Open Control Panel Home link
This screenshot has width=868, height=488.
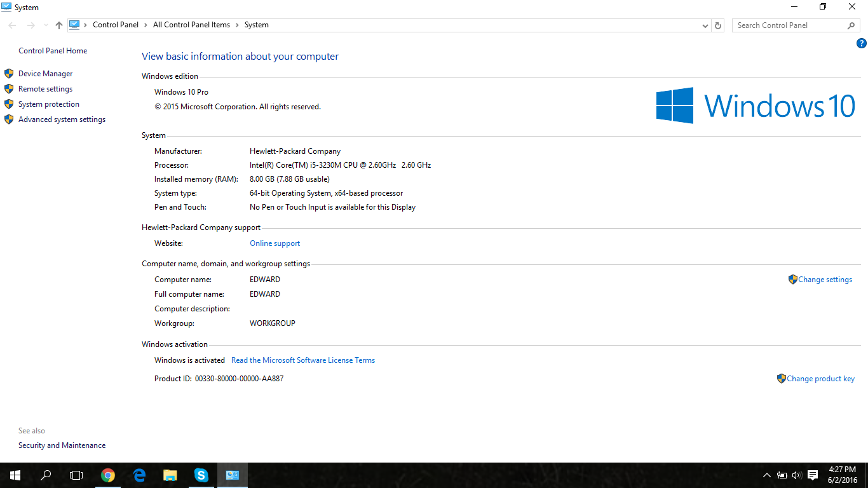[53, 51]
